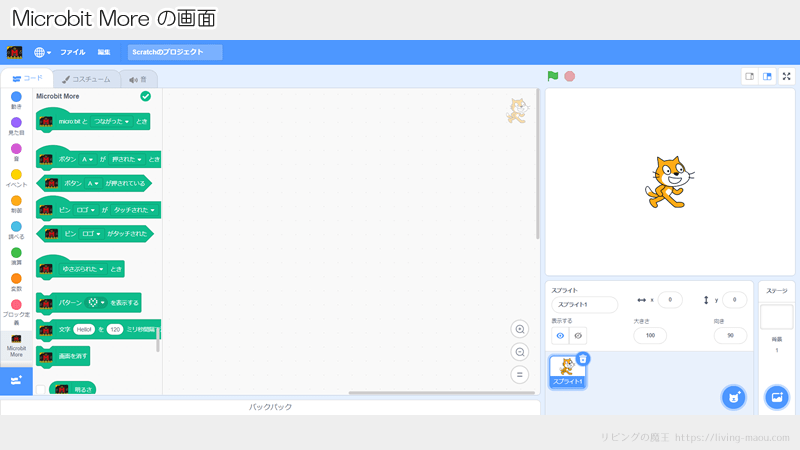Open ロゴ dropdown in がタッチされた boolean block

[91, 234]
